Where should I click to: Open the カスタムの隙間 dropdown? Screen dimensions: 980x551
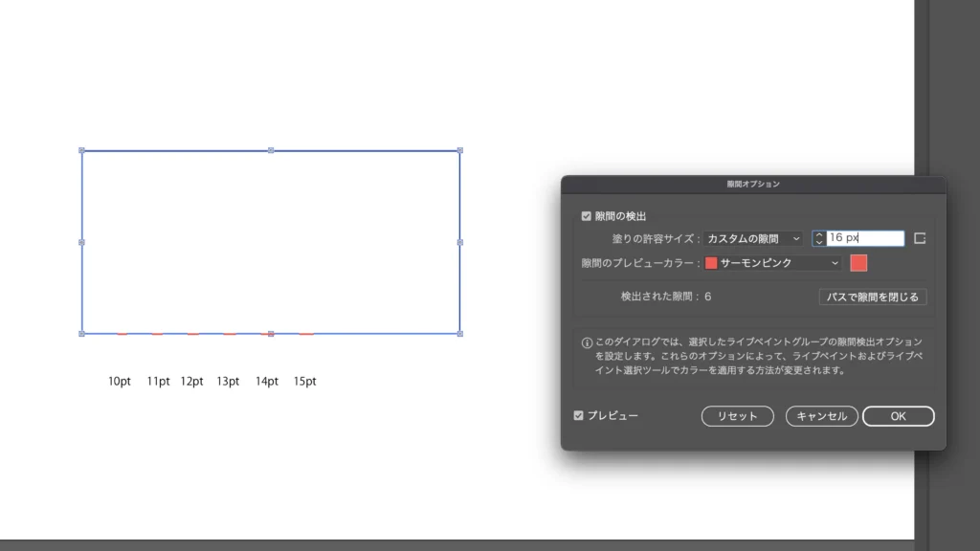[753, 238]
